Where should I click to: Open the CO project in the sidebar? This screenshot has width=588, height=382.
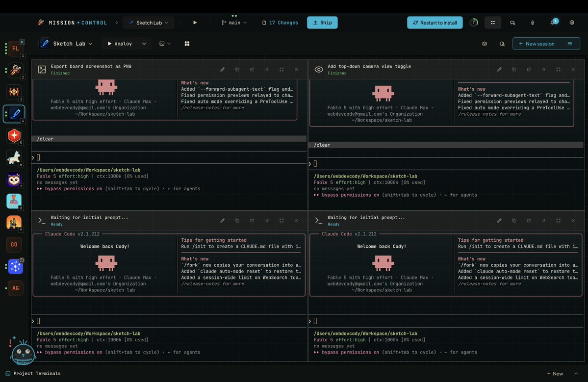point(14,245)
